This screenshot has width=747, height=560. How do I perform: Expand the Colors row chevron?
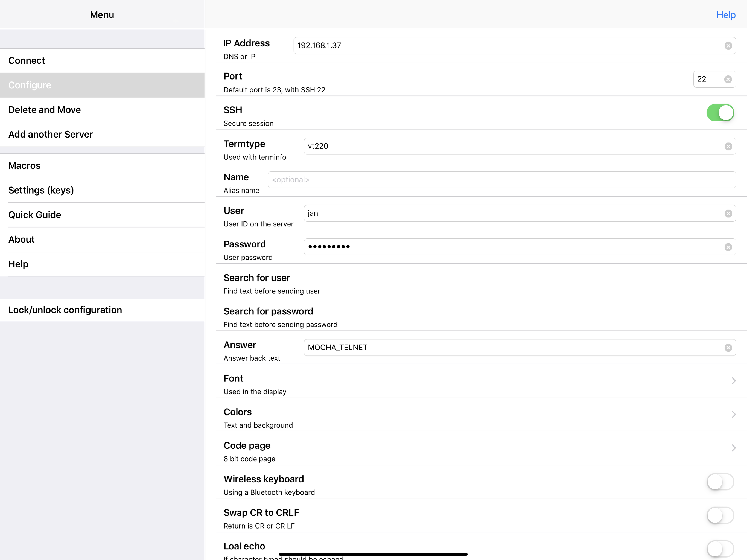(733, 415)
